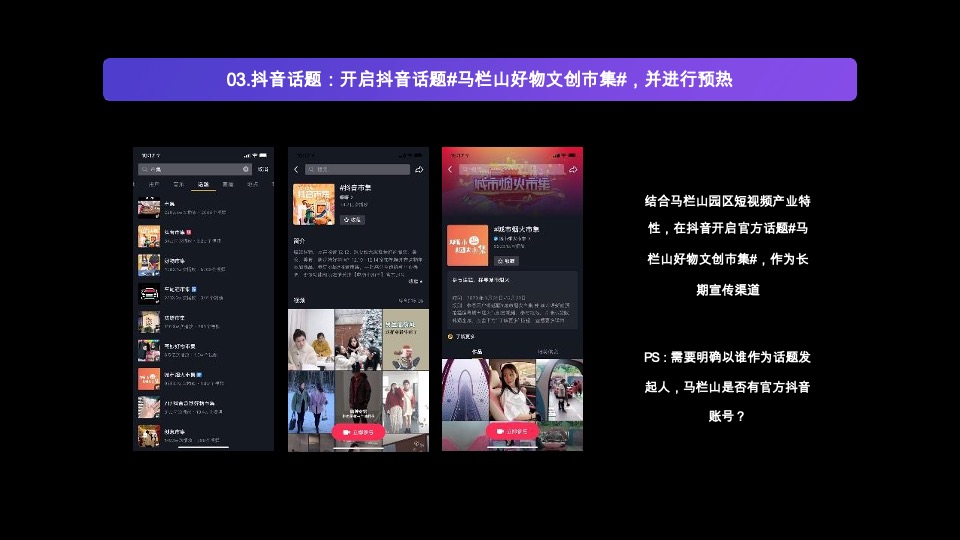Go back from the 抖音市集 topic page

tap(296, 170)
